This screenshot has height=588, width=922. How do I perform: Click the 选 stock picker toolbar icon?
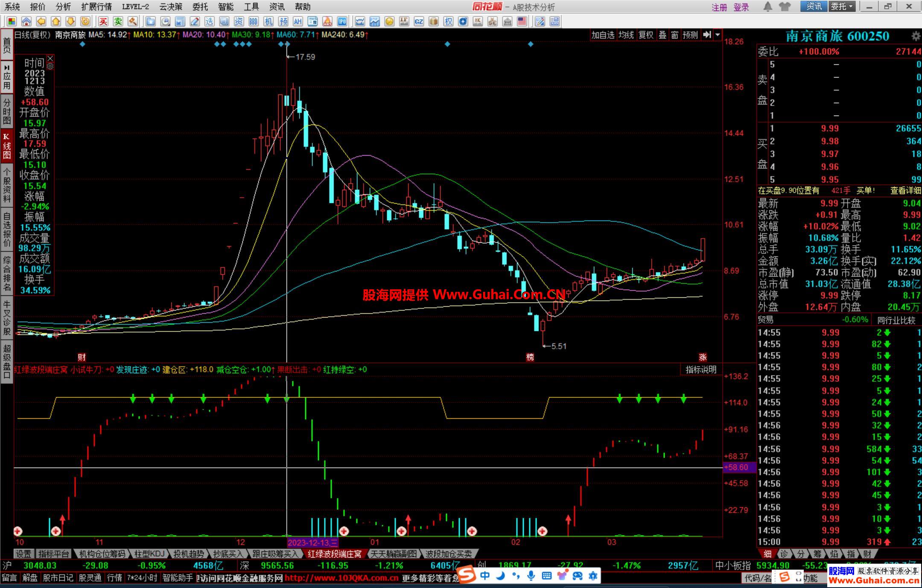coord(209,21)
